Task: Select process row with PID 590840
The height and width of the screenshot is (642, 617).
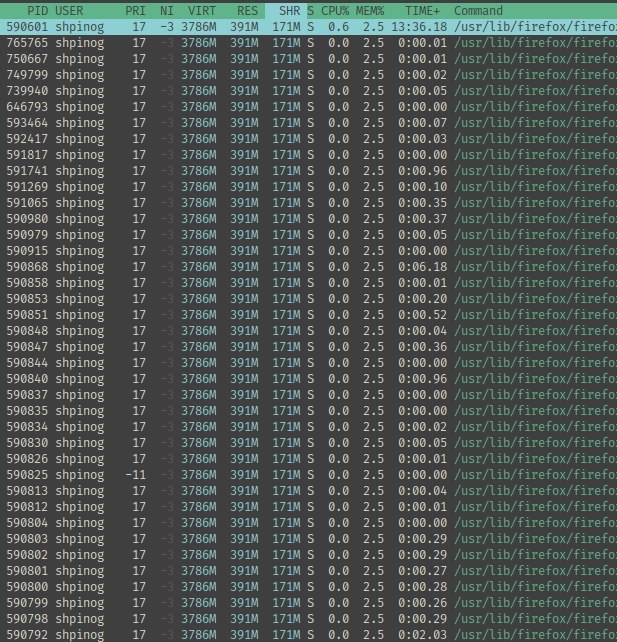Action: tap(308, 378)
